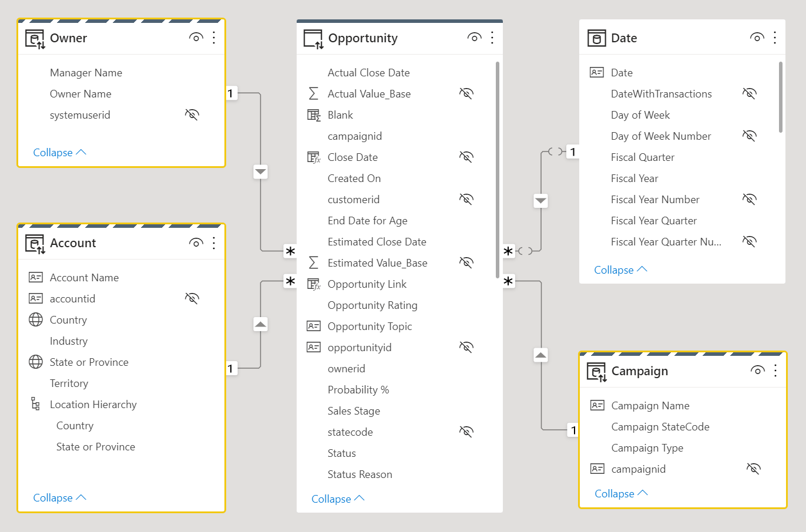The image size is (806, 532).
Task: Toggle visibility of the systemuserid field
Action: (192, 115)
